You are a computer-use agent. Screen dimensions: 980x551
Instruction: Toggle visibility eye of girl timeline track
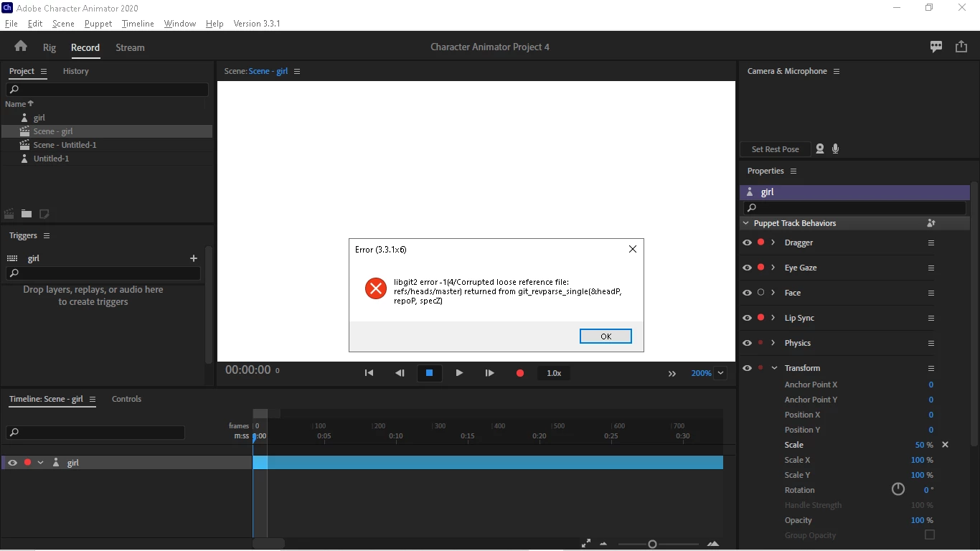pyautogui.click(x=12, y=463)
